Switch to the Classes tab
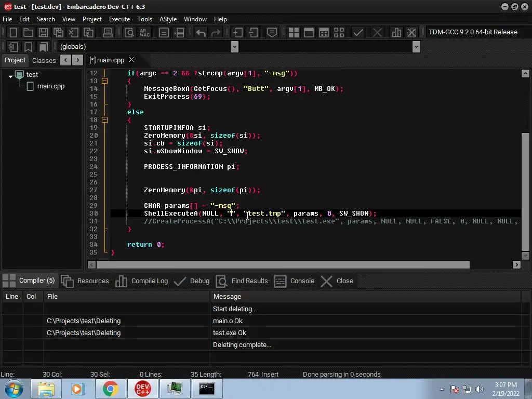The image size is (532, 399). coord(44,60)
